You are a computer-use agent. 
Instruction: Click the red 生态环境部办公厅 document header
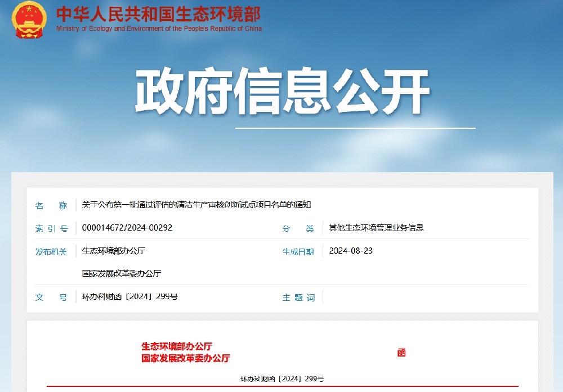click(176, 346)
